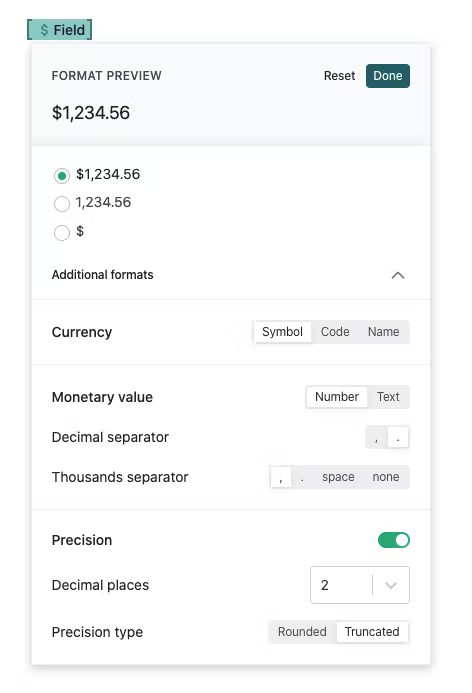The height and width of the screenshot is (693, 472).
Task: Click the Reset link
Action: 339,76
